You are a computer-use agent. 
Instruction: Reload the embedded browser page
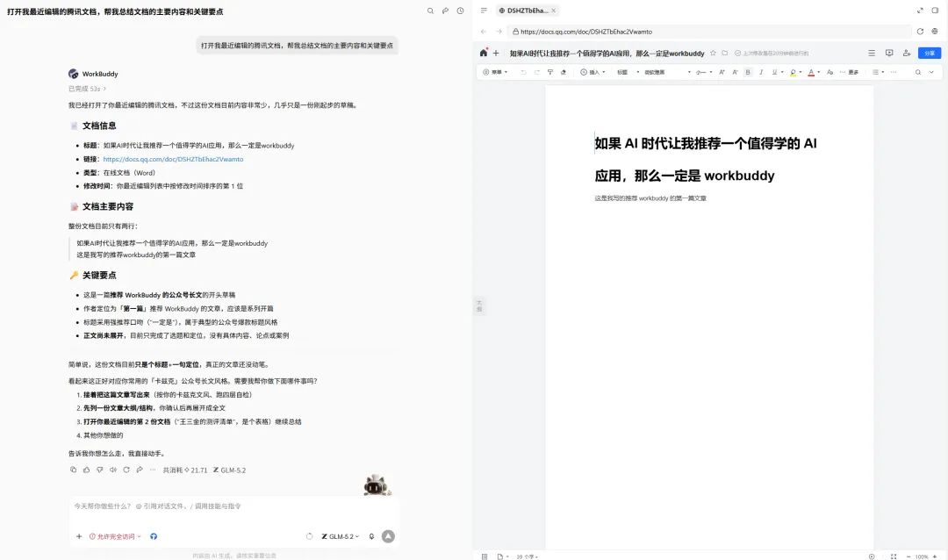point(920,32)
